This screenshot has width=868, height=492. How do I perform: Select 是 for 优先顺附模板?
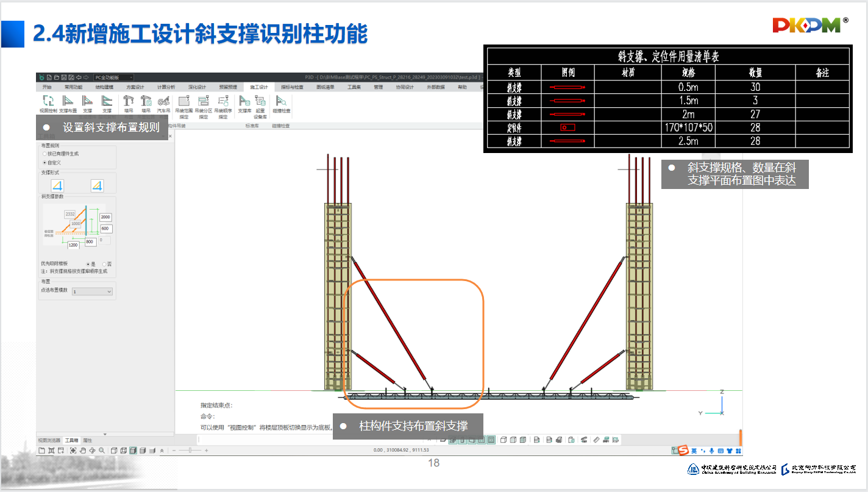point(91,263)
